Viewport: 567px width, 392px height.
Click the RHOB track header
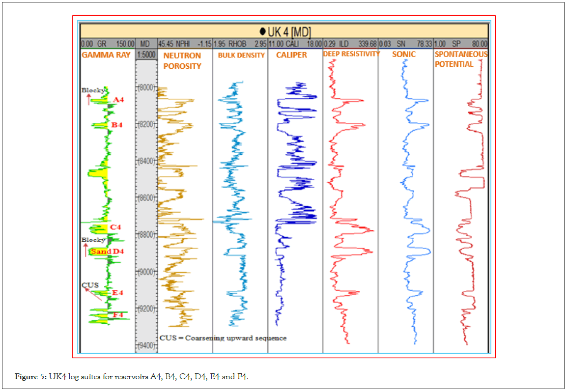coord(240,44)
